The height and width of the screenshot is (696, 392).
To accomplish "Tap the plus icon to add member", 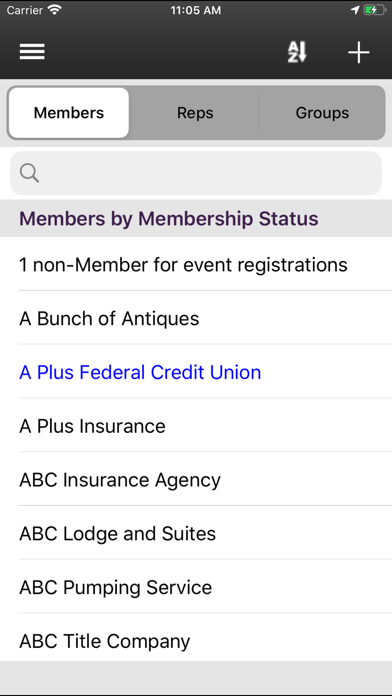I will (358, 52).
